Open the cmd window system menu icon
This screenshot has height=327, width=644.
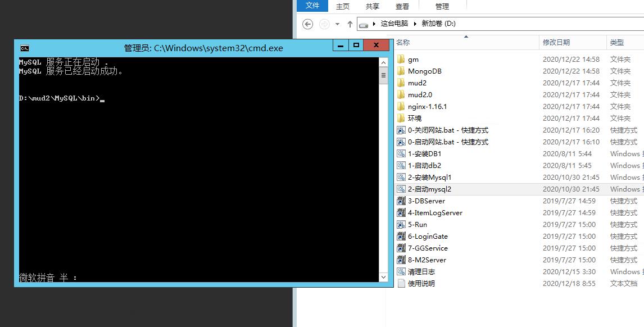click(24, 48)
